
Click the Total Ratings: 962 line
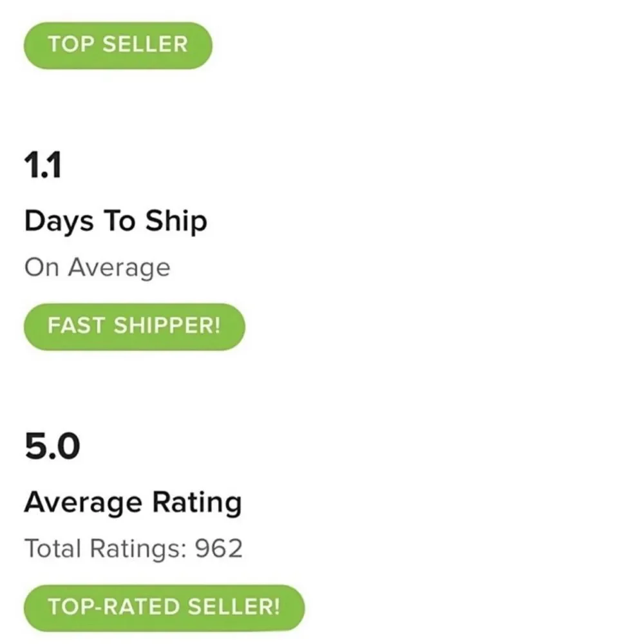pos(133,549)
